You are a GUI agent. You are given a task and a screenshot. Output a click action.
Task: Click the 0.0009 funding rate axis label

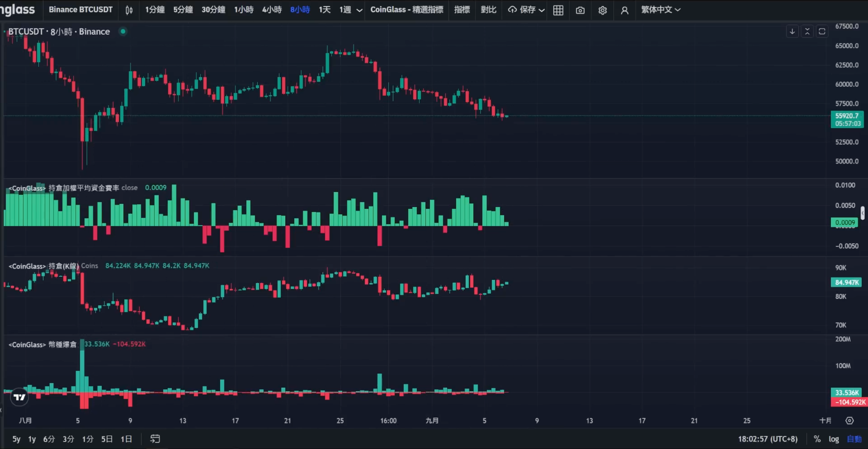845,222
